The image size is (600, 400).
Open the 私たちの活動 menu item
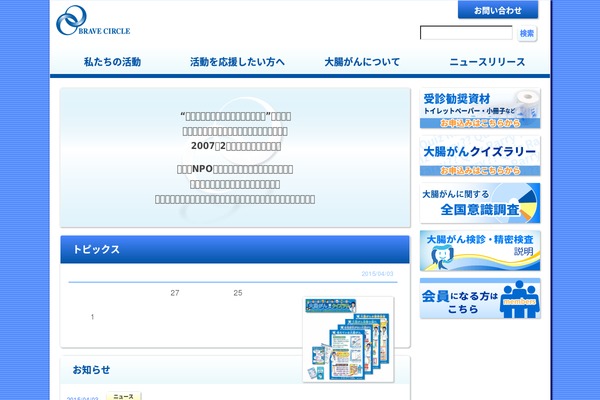pos(112,62)
